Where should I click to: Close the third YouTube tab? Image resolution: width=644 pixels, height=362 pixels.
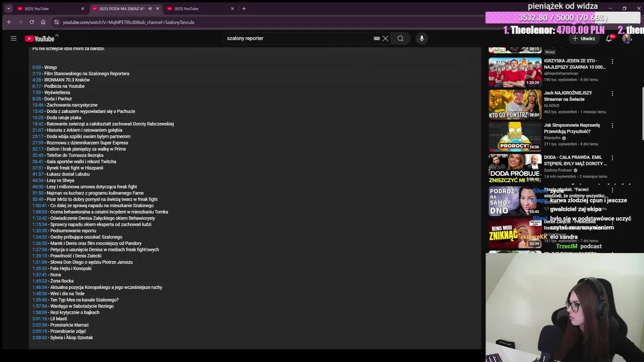click(232, 9)
